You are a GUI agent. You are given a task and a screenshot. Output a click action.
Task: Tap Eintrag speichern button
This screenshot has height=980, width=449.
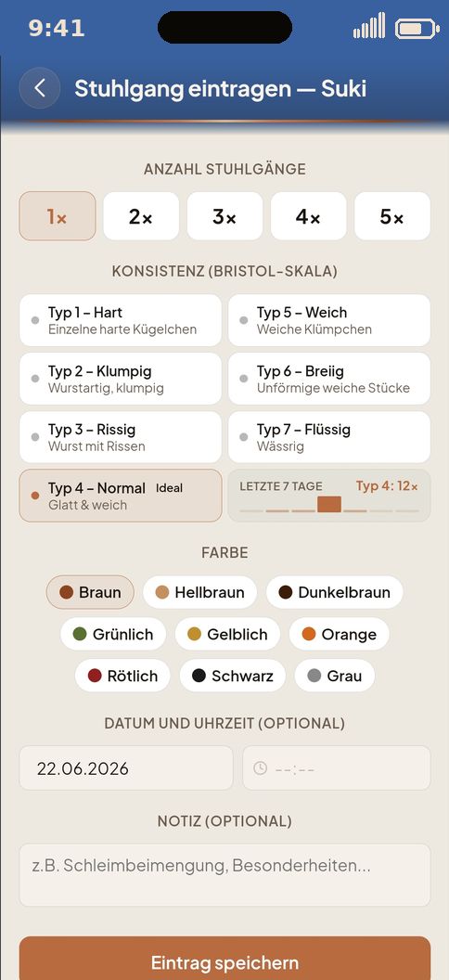click(x=224, y=960)
